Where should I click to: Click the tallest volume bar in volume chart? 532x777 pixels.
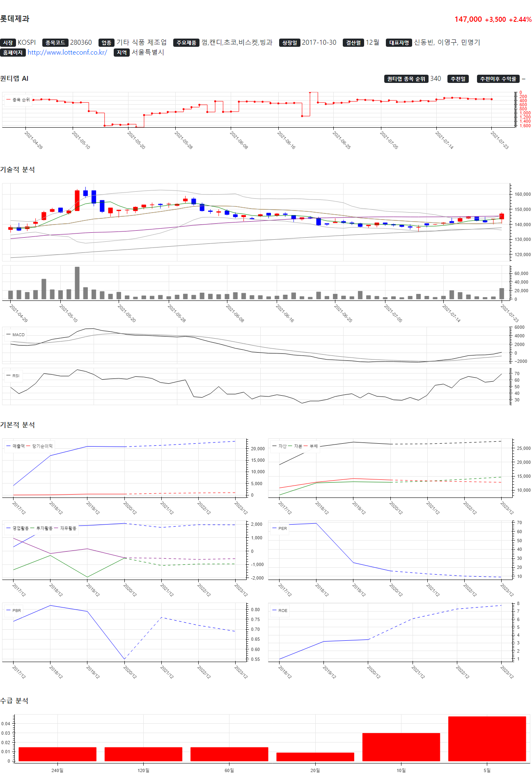77,283
